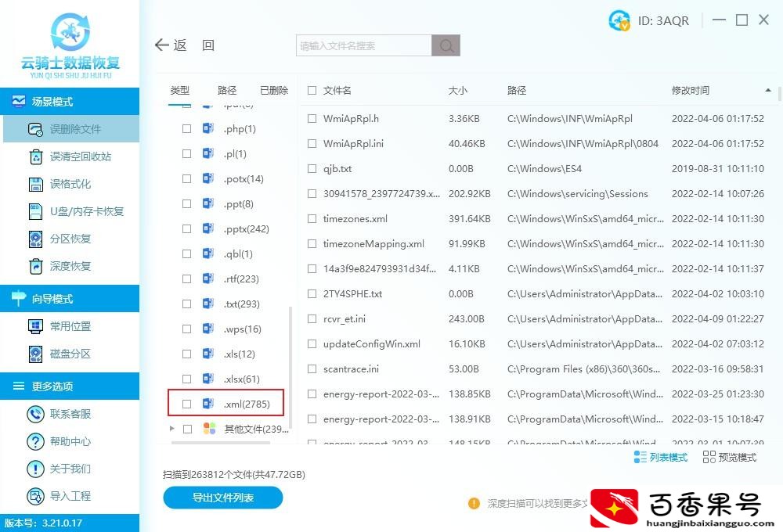Screen dimensions: 783x532
Task: Open 关于我们 about page
Action: pyautogui.click(x=59, y=469)
